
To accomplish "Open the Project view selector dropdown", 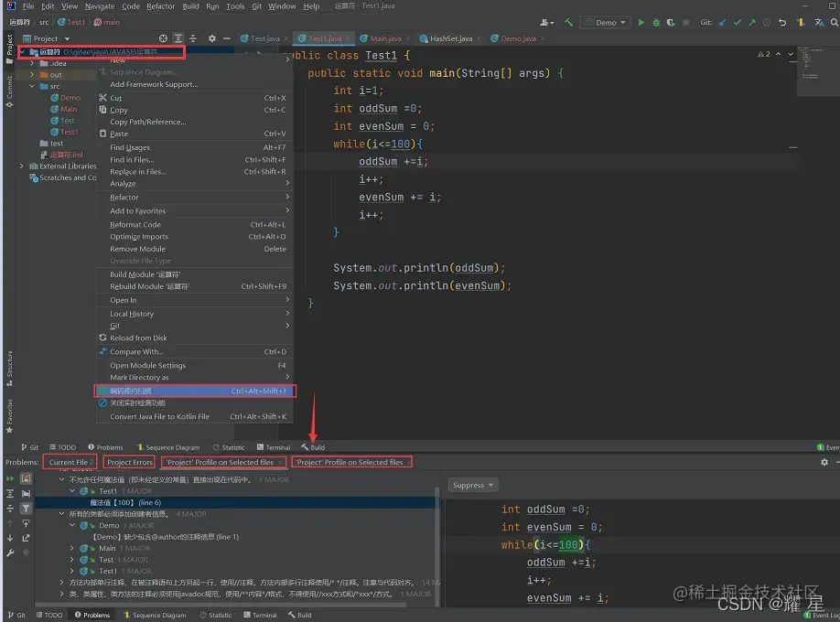I will pos(46,38).
